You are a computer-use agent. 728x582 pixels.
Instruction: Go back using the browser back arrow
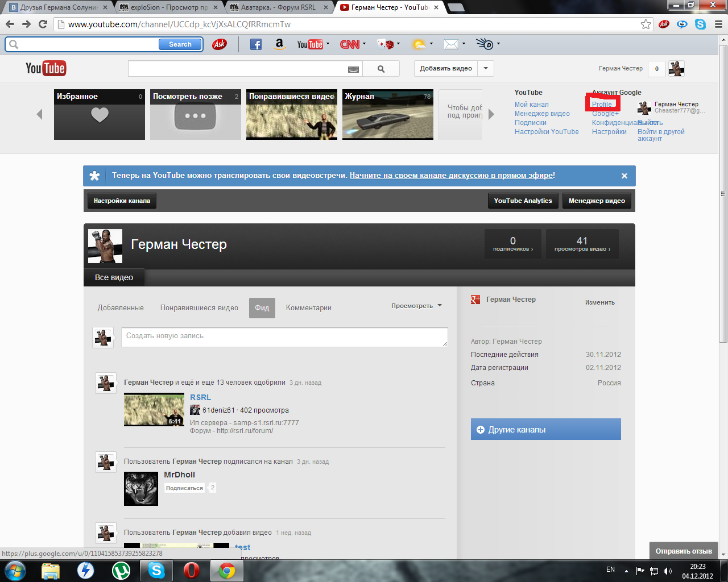[10, 24]
